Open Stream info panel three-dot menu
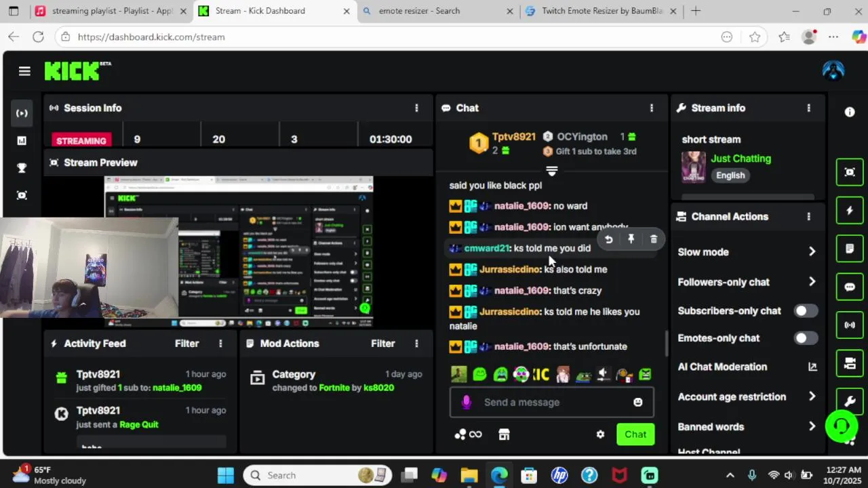 808,108
